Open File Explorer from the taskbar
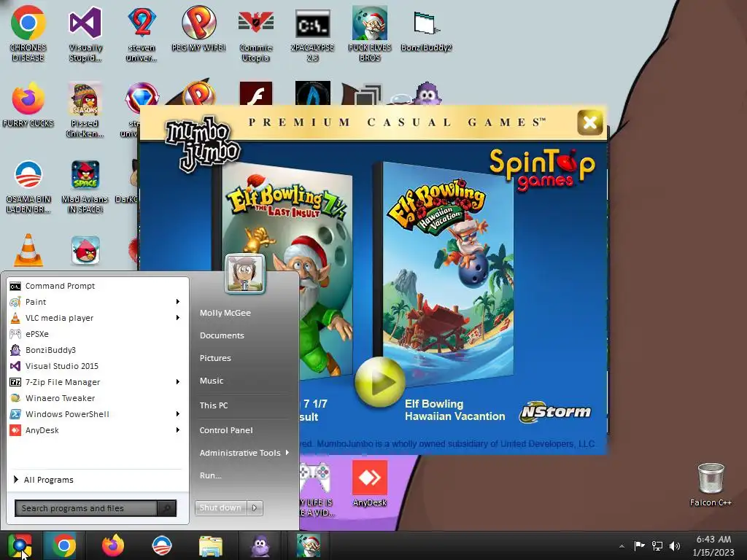The height and width of the screenshot is (560, 747). (x=211, y=546)
